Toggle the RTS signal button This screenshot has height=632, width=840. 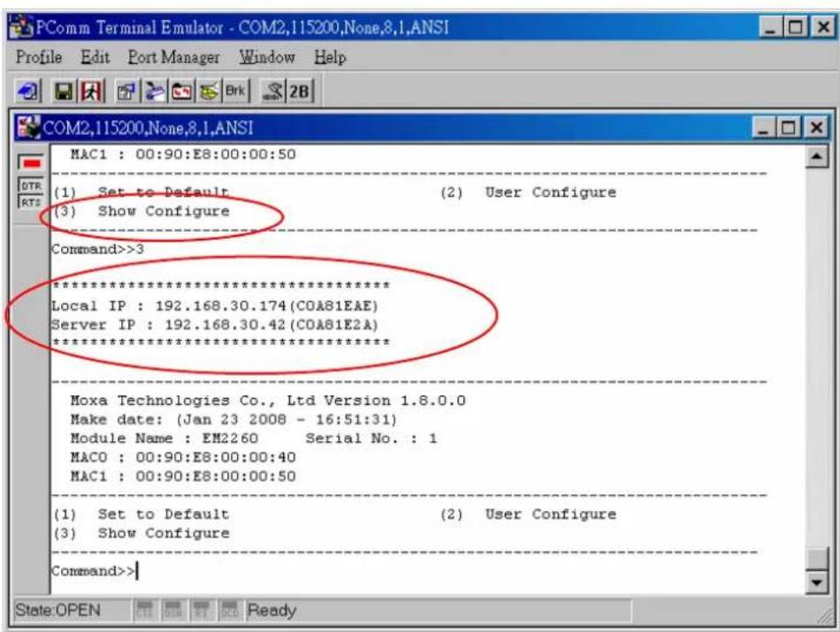pyautogui.click(x=31, y=202)
